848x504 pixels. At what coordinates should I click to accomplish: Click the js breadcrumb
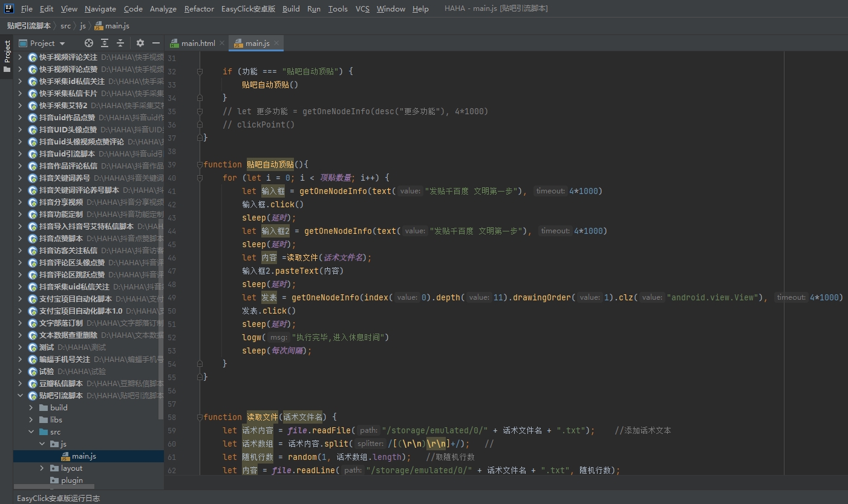click(83, 26)
